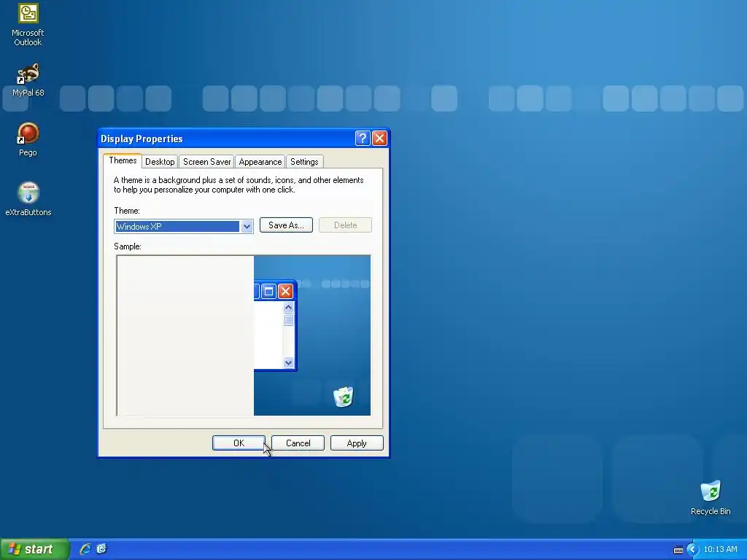Click the Save As... button

click(x=286, y=225)
